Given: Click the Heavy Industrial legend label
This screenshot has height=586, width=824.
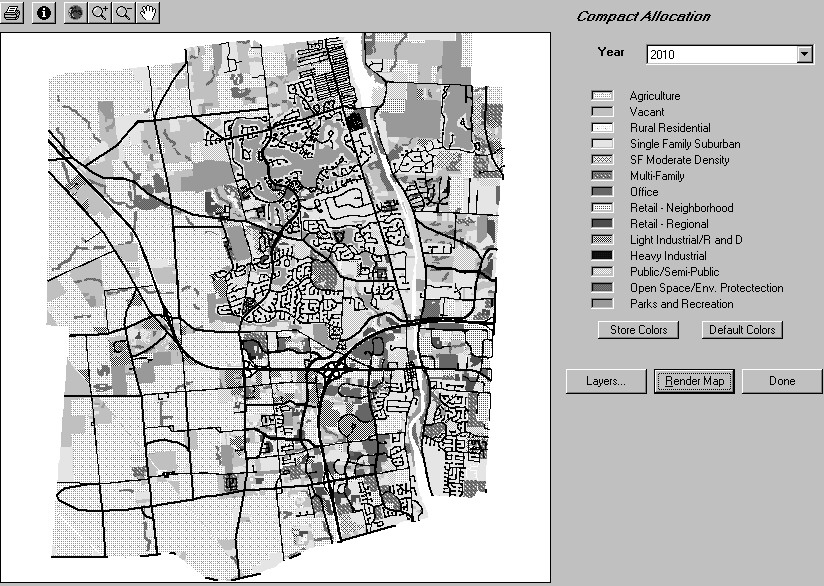Looking at the screenshot, I should click(x=668, y=256).
